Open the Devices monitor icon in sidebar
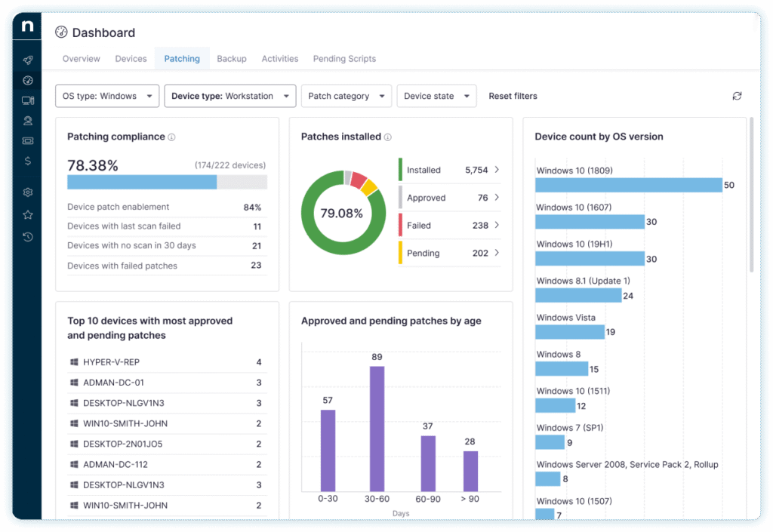773x532 pixels. [27, 100]
